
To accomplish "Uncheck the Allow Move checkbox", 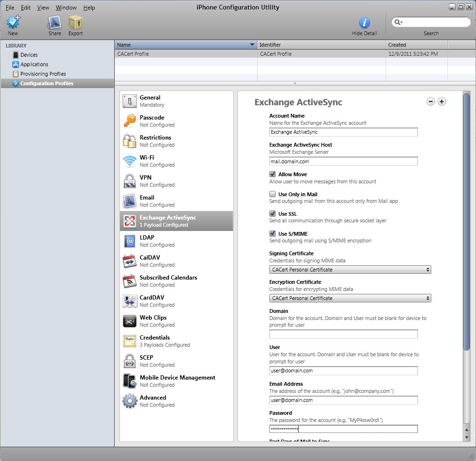I will [273, 174].
